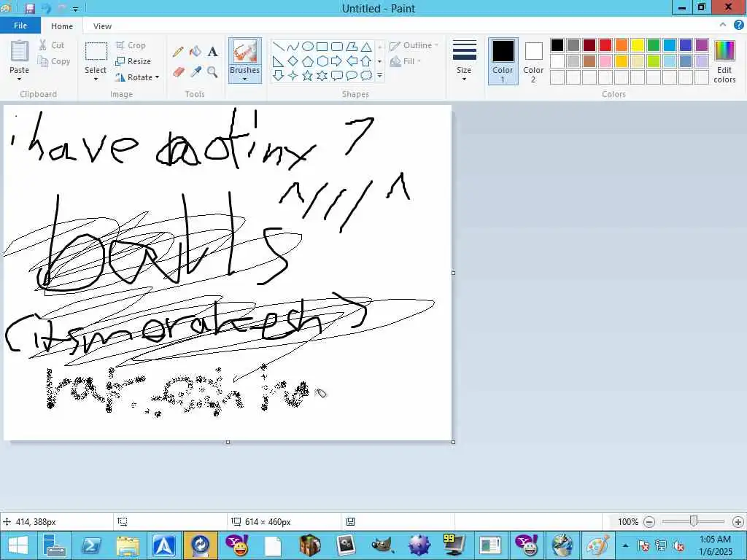
Task: Collapse the ribbon with the chevron
Action: click(x=723, y=25)
